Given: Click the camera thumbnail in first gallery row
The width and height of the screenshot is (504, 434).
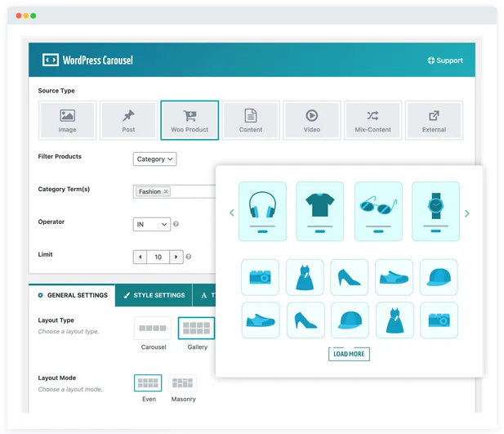Looking at the screenshot, I should coord(260,277).
